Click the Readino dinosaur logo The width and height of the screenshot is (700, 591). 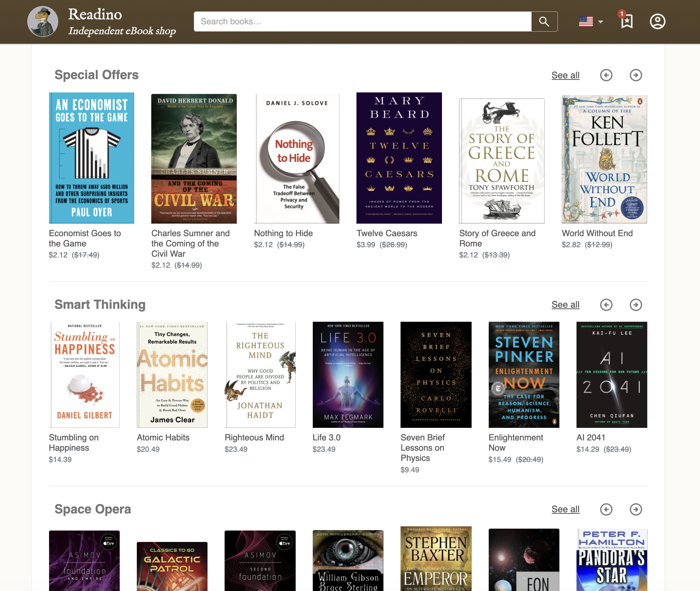click(43, 22)
